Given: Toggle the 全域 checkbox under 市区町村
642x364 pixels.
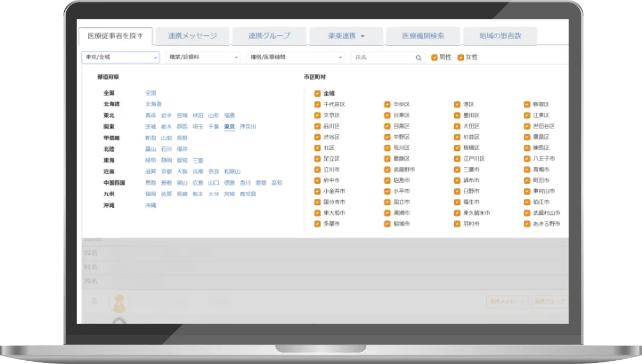Looking at the screenshot, I should coord(317,93).
